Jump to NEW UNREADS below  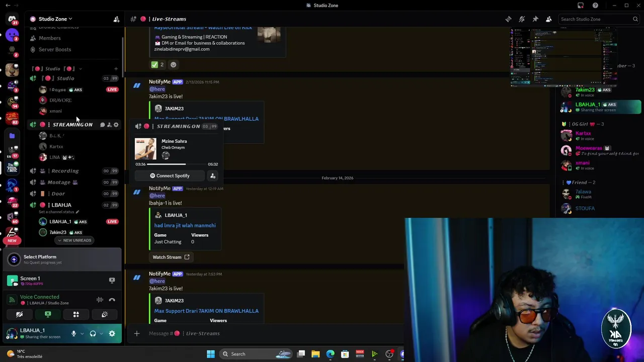click(74, 240)
